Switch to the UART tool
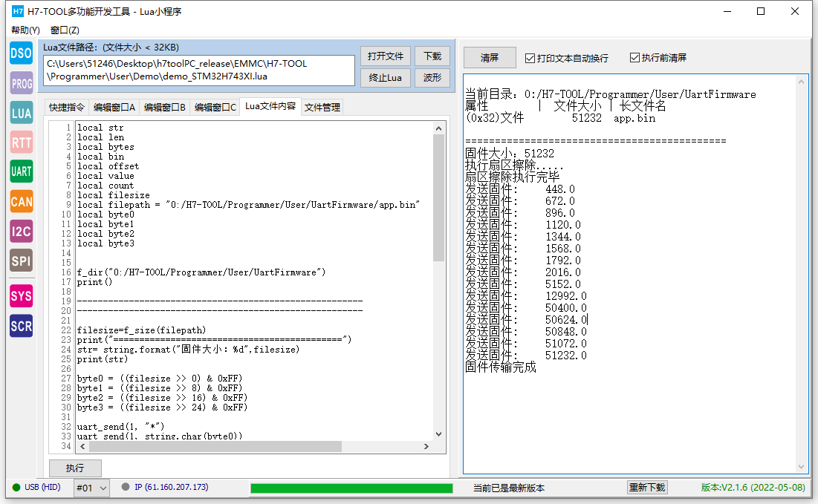 [21, 171]
